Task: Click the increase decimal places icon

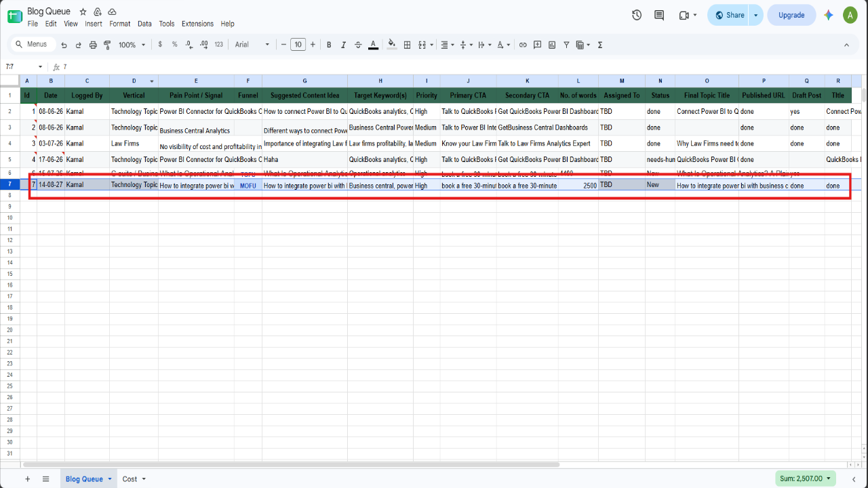Action: [203, 45]
